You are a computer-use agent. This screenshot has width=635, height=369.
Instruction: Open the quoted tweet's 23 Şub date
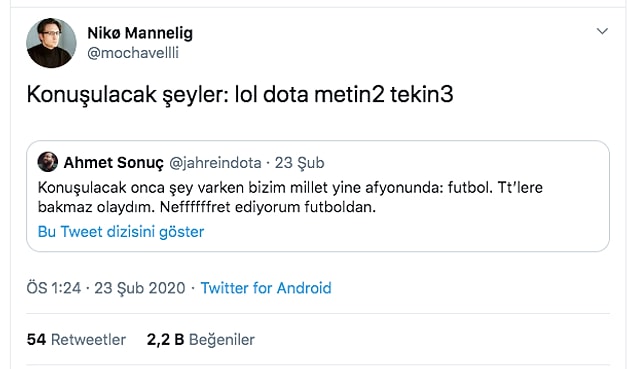(300, 163)
